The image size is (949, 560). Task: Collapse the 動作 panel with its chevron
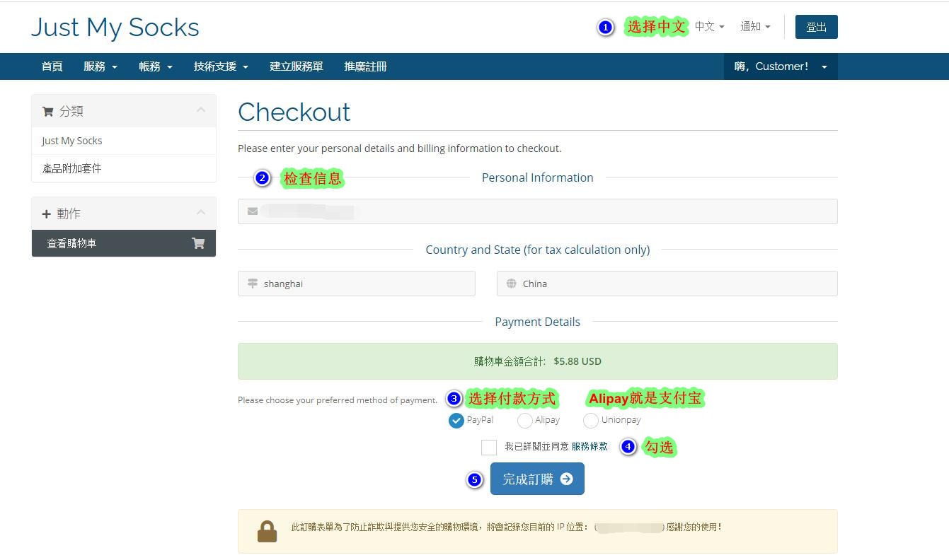pyautogui.click(x=201, y=213)
